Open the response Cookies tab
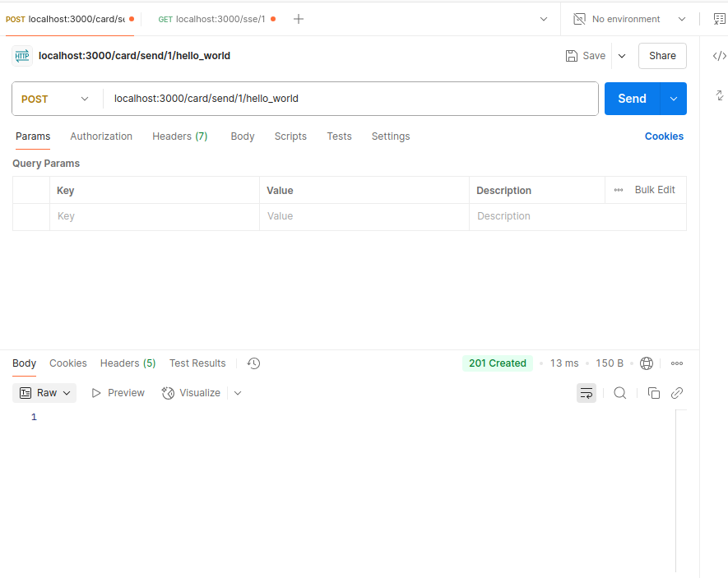Screen dimensions: 728x578 click(x=68, y=363)
